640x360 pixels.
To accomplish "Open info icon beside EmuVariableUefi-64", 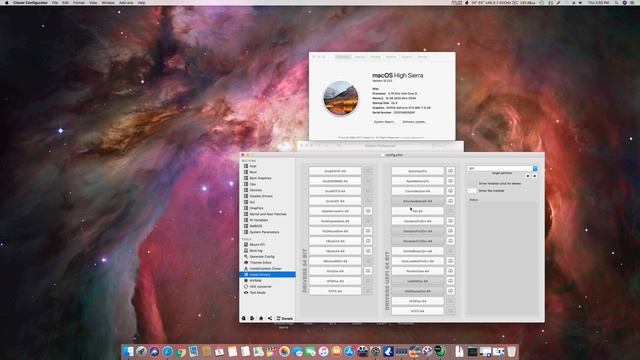I will (x=451, y=201).
